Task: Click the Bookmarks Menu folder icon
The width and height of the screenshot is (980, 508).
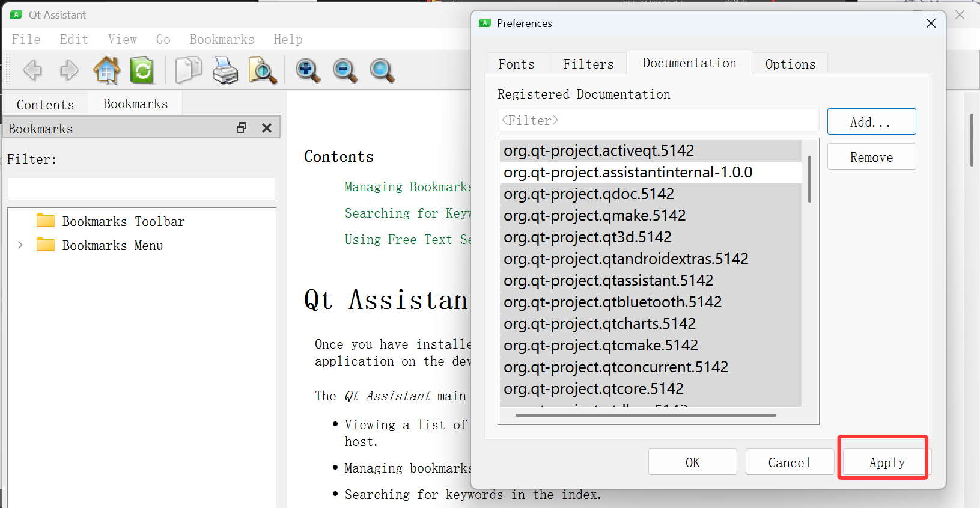Action: [46, 245]
